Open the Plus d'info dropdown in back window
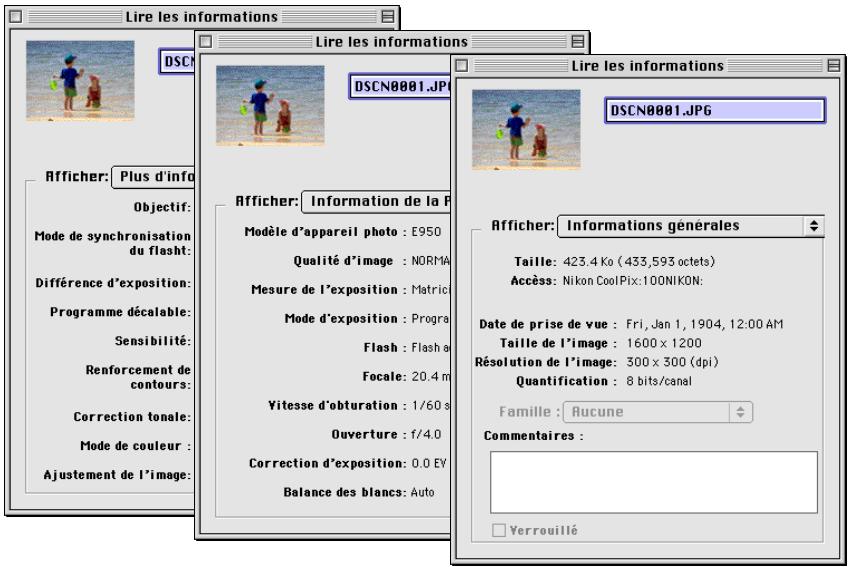The height and width of the screenshot is (567, 848). tap(153, 177)
